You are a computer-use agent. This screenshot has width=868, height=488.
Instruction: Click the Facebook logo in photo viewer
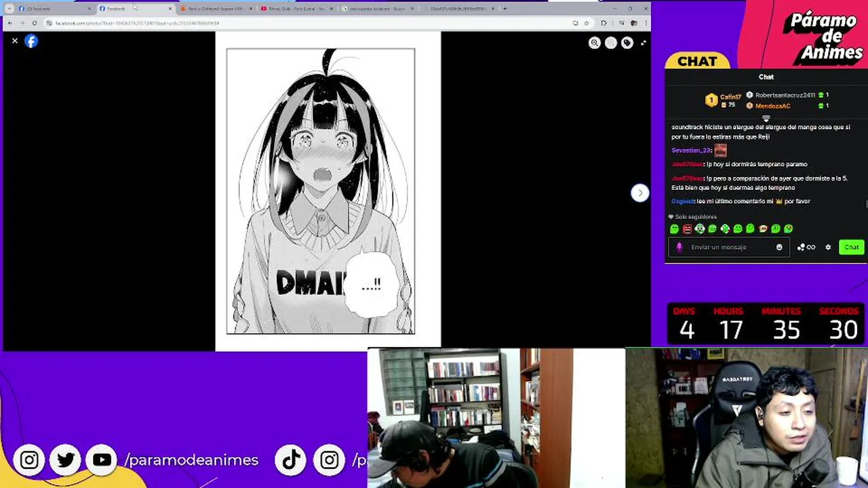(x=31, y=41)
